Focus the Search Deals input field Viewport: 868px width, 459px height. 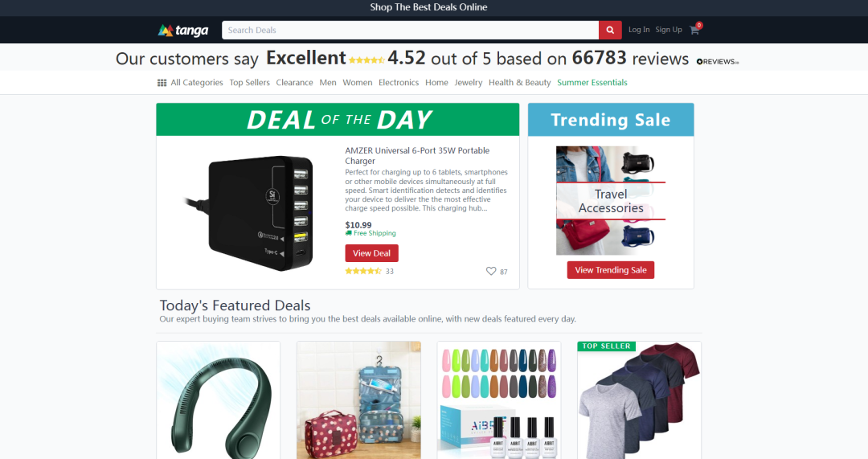tap(410, 30)
